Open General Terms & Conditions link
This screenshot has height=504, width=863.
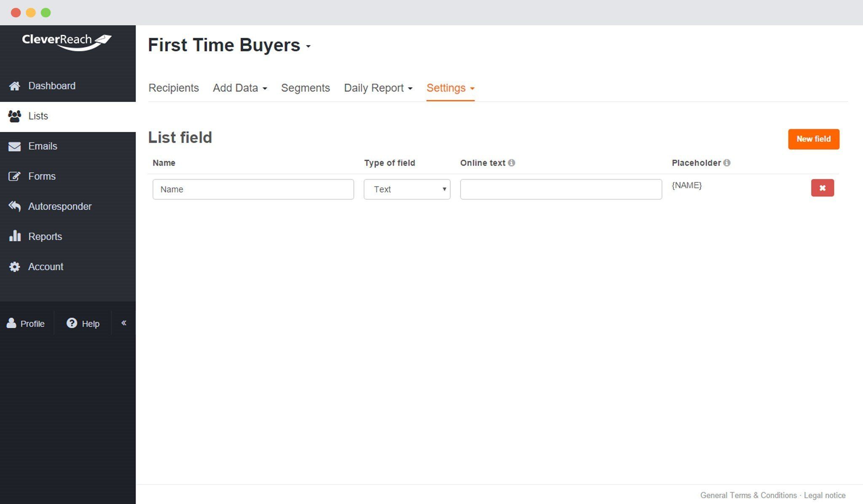[x=748, y=496]
